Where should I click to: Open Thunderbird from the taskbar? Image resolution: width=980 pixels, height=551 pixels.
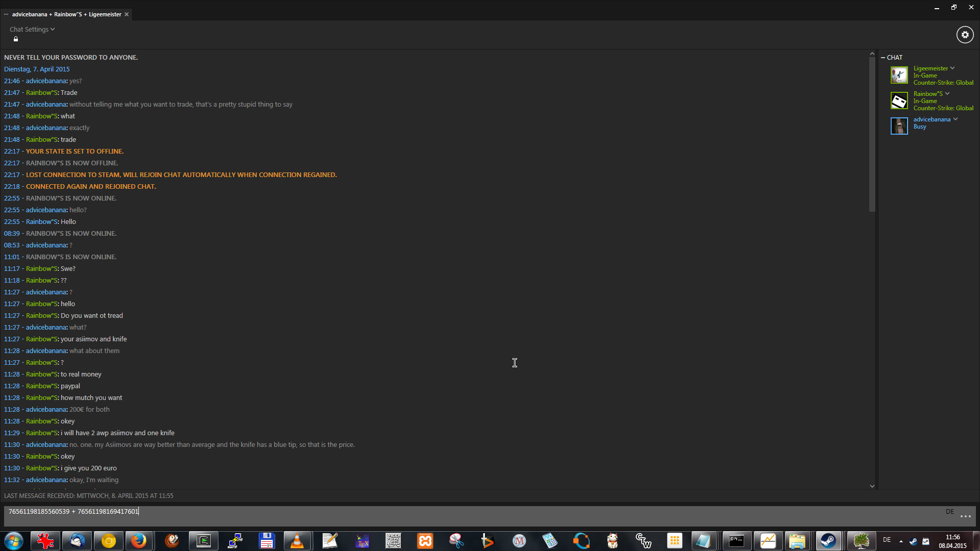77,541
